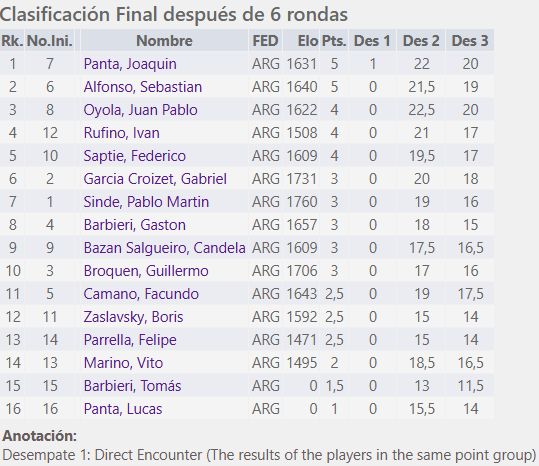The image size is (539, 466).
Task: Open player link Camano, Facundo
Action: point(141,294)
